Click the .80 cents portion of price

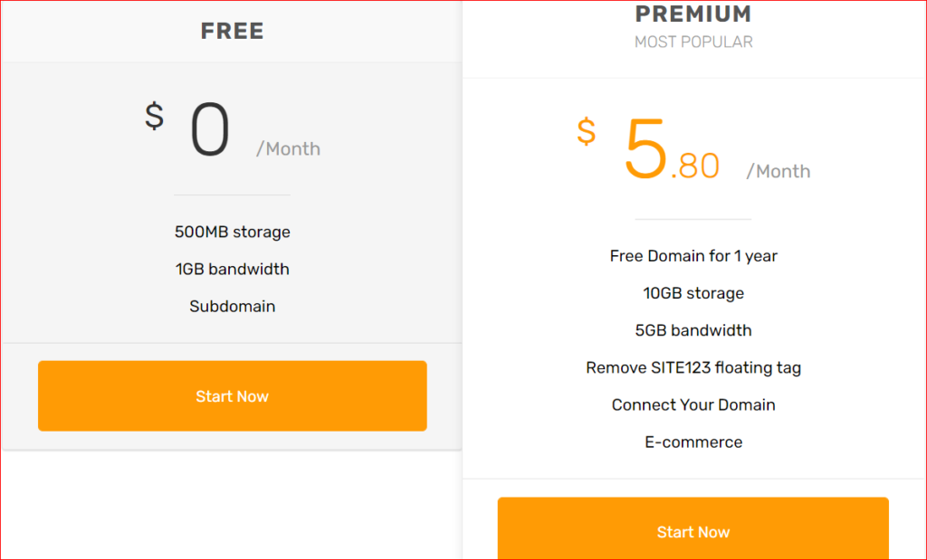(x=695, y=166)
